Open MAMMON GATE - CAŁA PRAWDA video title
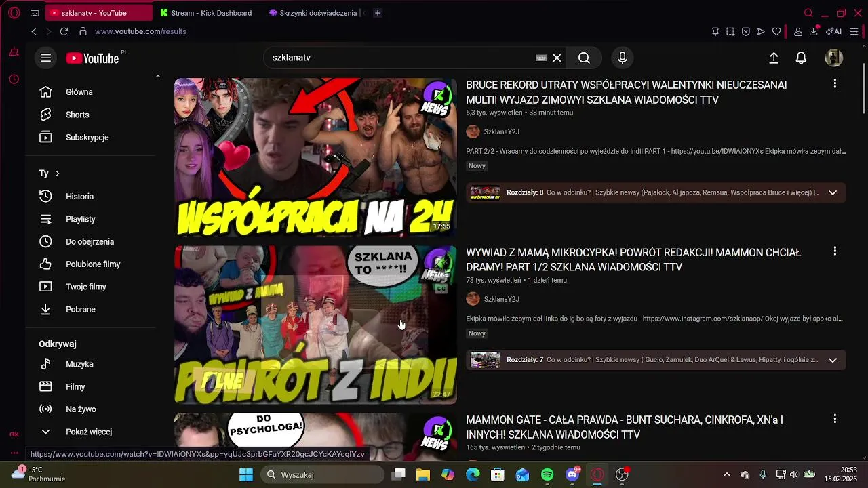The image size is (868, 488). [624, 428]
